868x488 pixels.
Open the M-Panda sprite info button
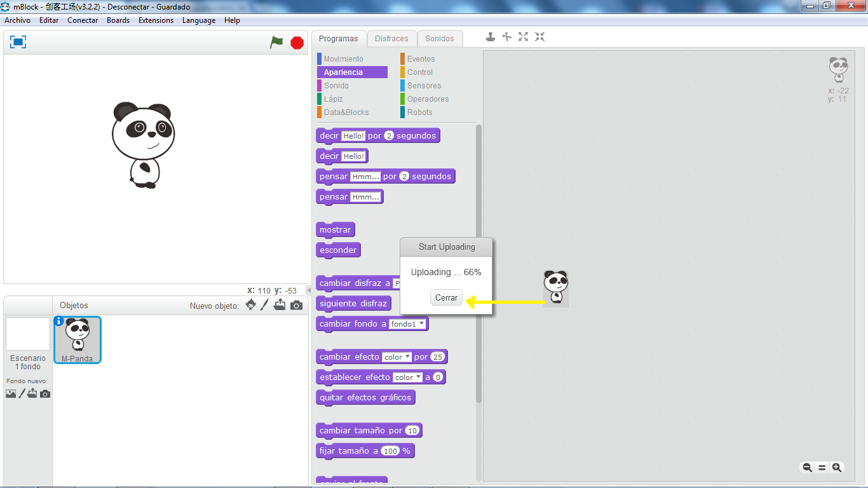(59, 321)
